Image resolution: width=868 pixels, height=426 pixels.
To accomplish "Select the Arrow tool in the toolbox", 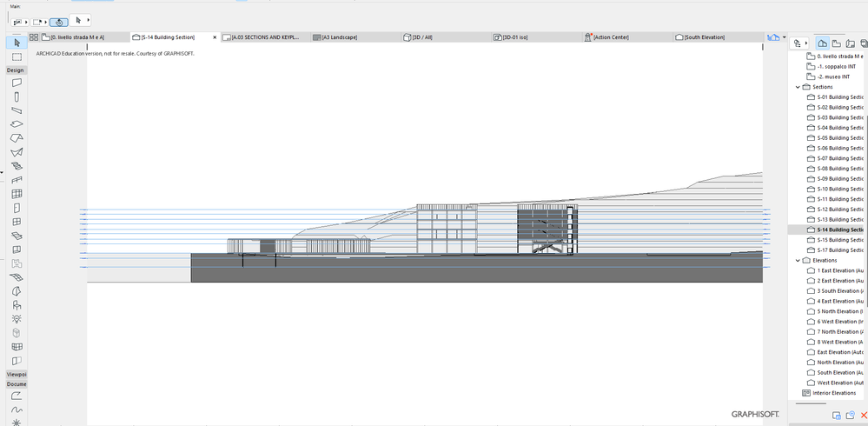I will click(x=17, y=43).
